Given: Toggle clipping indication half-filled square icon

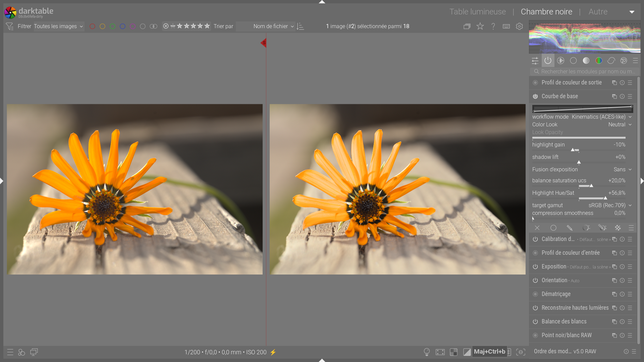Looking at the screenshot, I should click(467, 352).
